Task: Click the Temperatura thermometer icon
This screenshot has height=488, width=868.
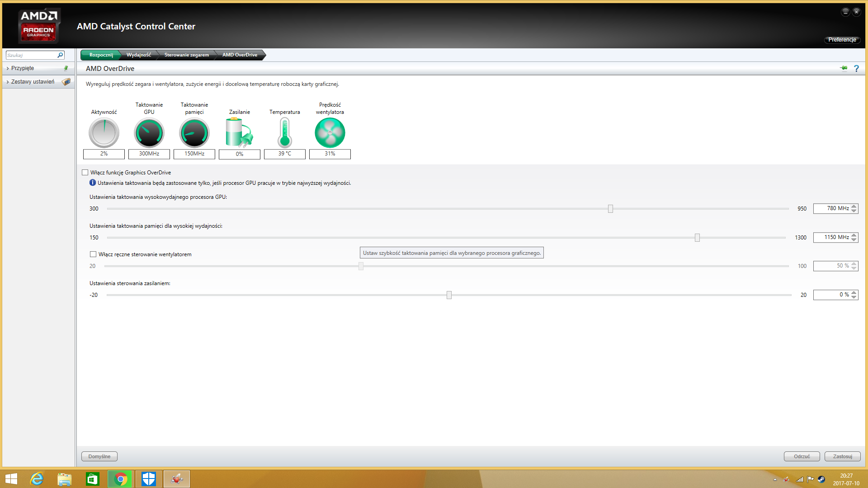Action: (x=285, y=133)
